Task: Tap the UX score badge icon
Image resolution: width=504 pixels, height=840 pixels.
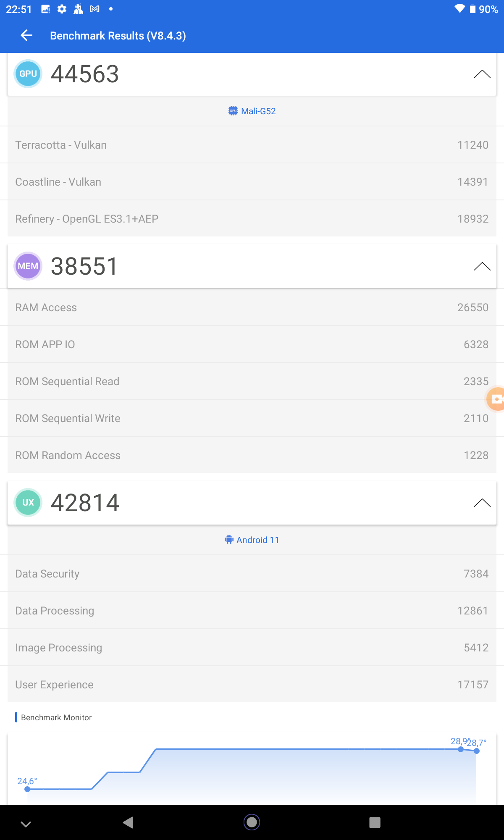Action: (x=28, y=502)
